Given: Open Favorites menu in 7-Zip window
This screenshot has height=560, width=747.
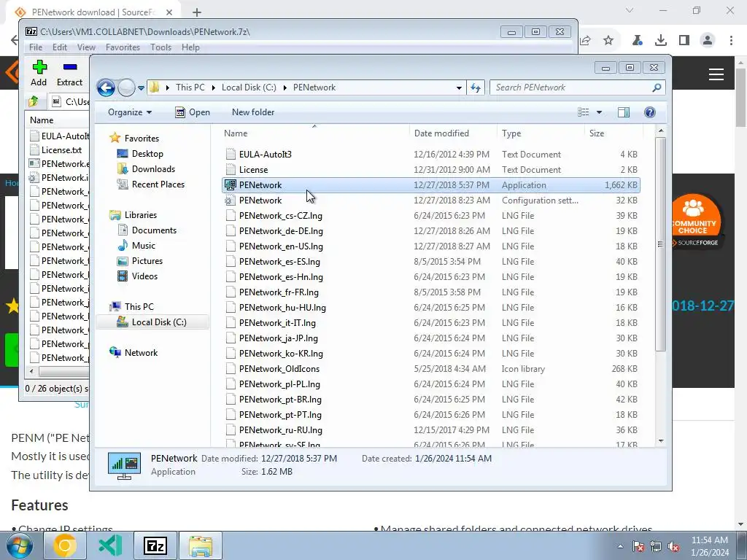Looking at the screenshot, I should 123,47.
